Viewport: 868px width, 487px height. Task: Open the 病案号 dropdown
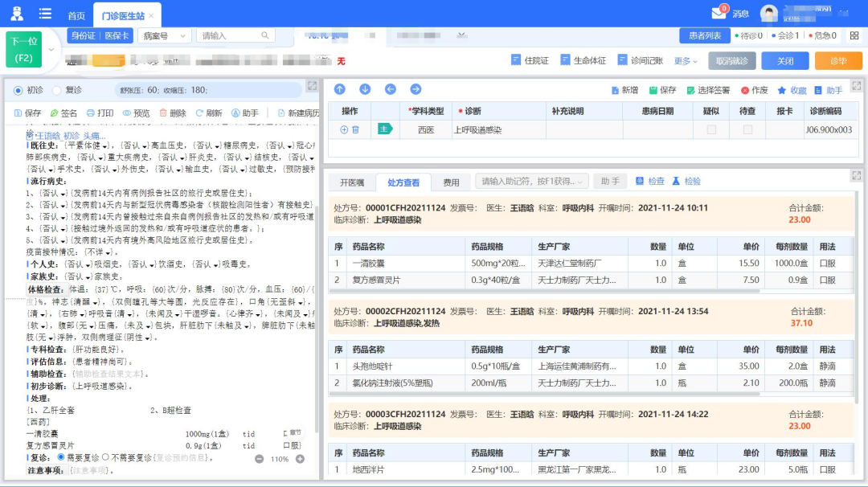pyautogui.click(x=165, y=36)
